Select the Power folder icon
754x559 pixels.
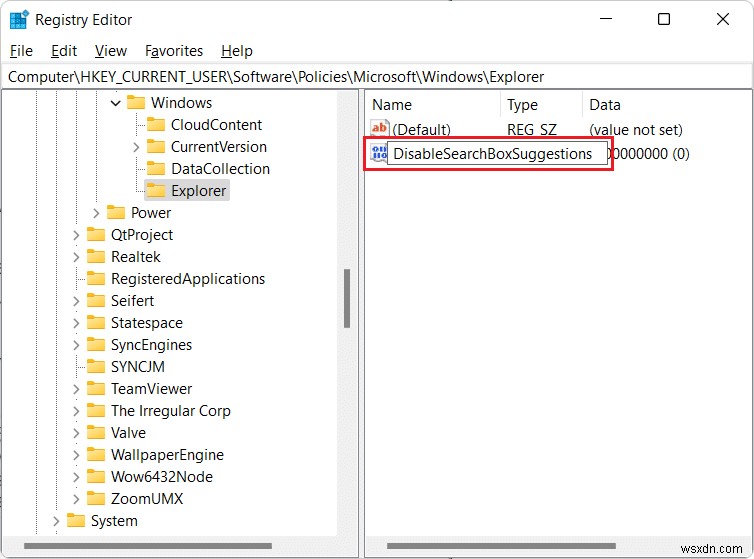coord(116,213)
